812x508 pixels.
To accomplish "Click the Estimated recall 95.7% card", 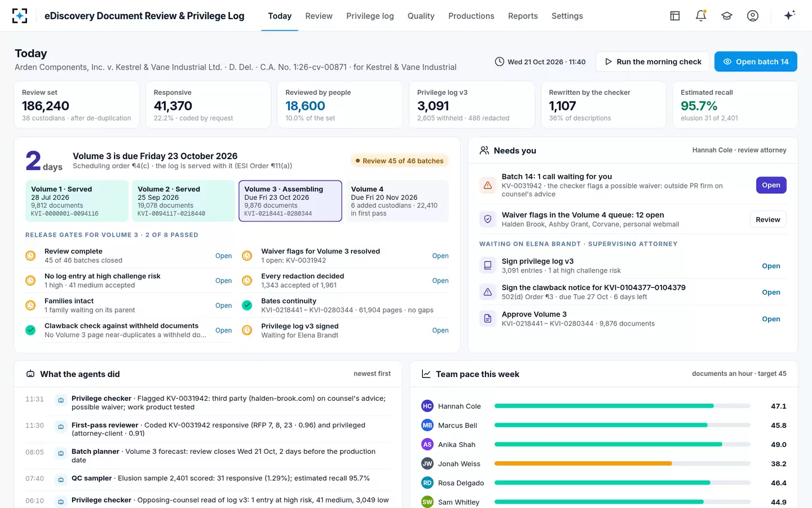I will (735, 105).
